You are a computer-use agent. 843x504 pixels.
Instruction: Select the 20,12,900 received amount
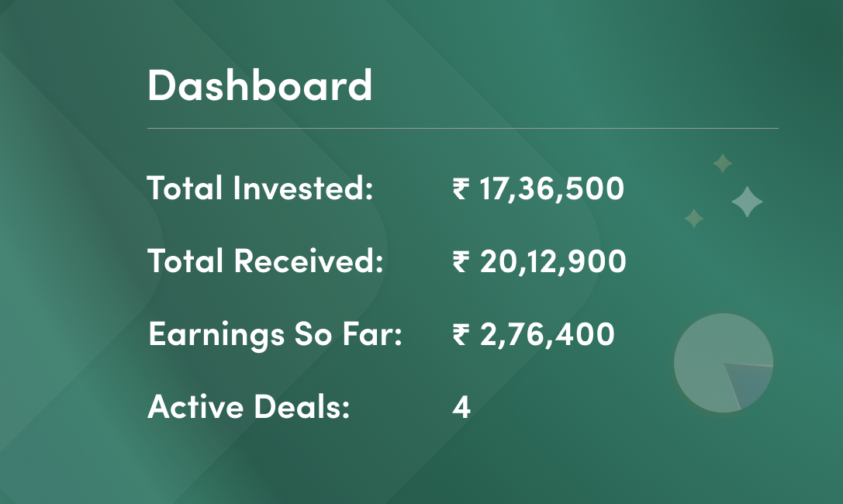pos(553,261)
